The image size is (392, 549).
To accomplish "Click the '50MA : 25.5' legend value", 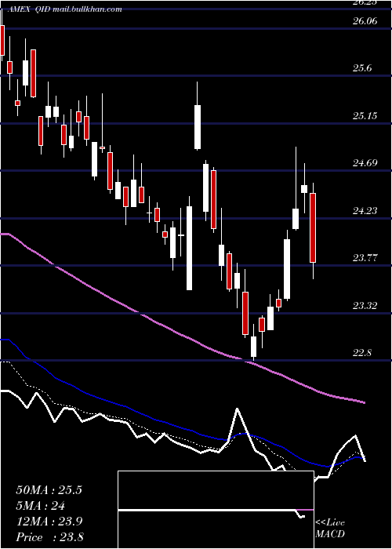I will click(49, 490).
